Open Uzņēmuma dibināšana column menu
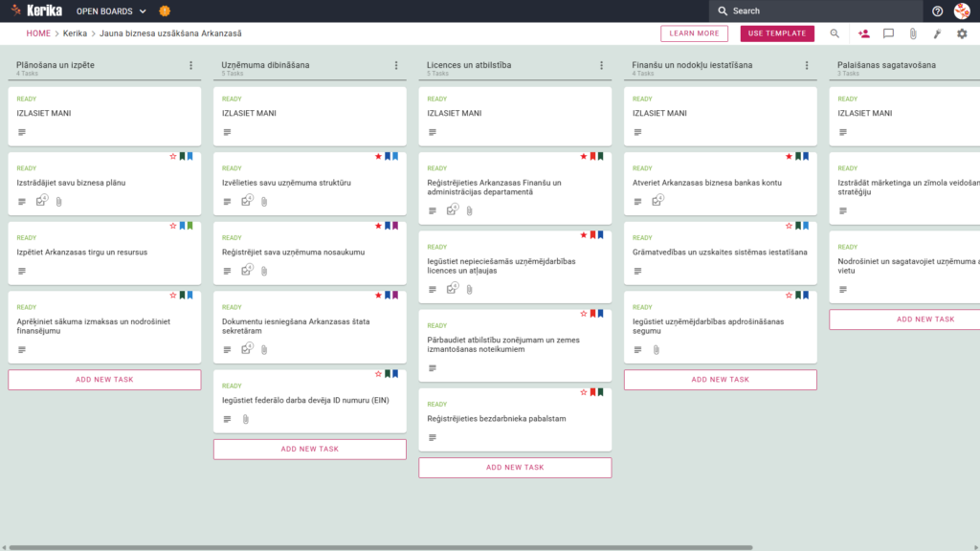The image size is (980, 551). coord(396,65)
